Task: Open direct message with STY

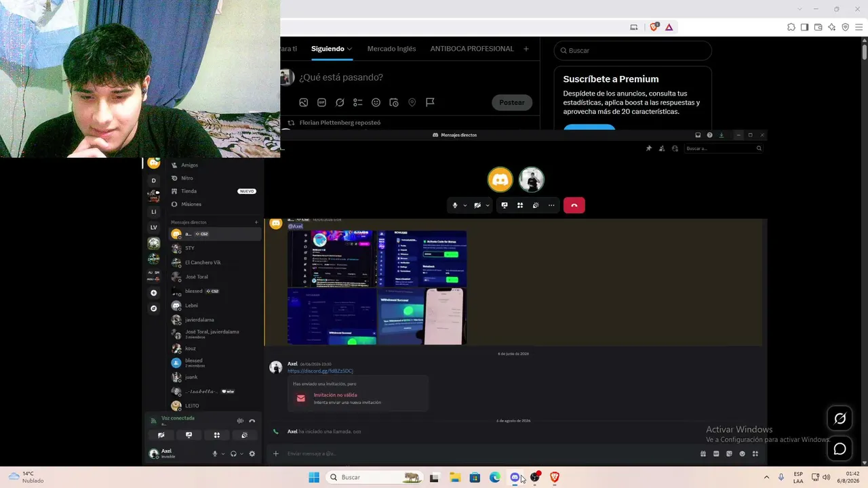Action: click(215, 248)
